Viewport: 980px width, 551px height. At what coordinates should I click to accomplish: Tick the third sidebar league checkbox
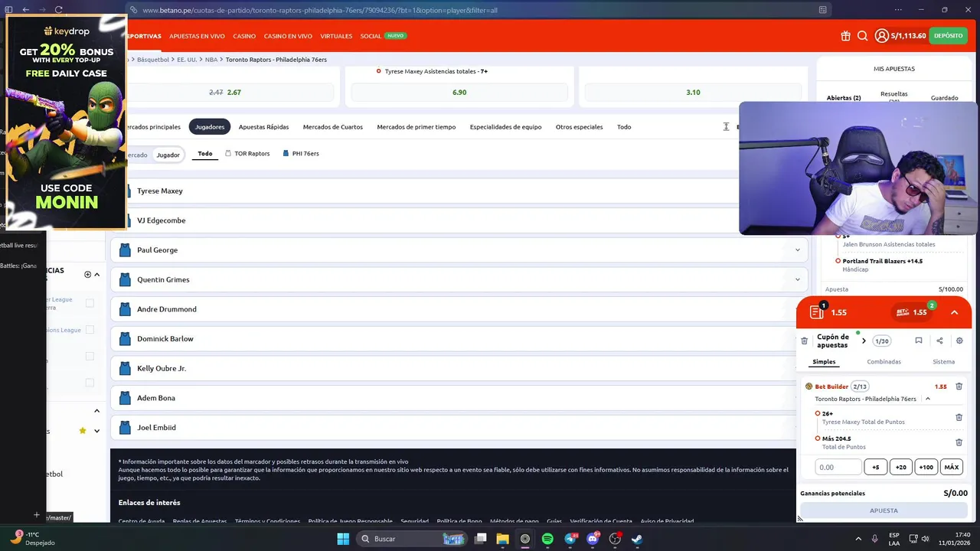click(x=90, y=356)
